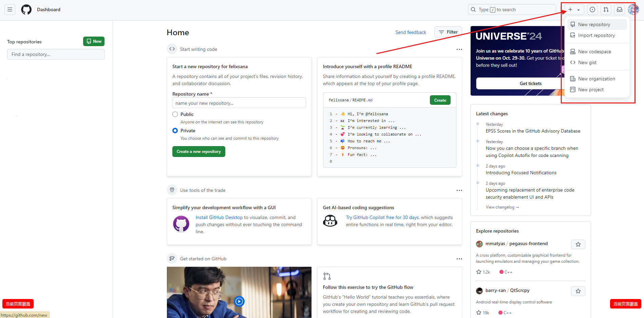This screenshot has height=318, width=644.
Task: Click Create a new repository button
Action: coord(198,152)
